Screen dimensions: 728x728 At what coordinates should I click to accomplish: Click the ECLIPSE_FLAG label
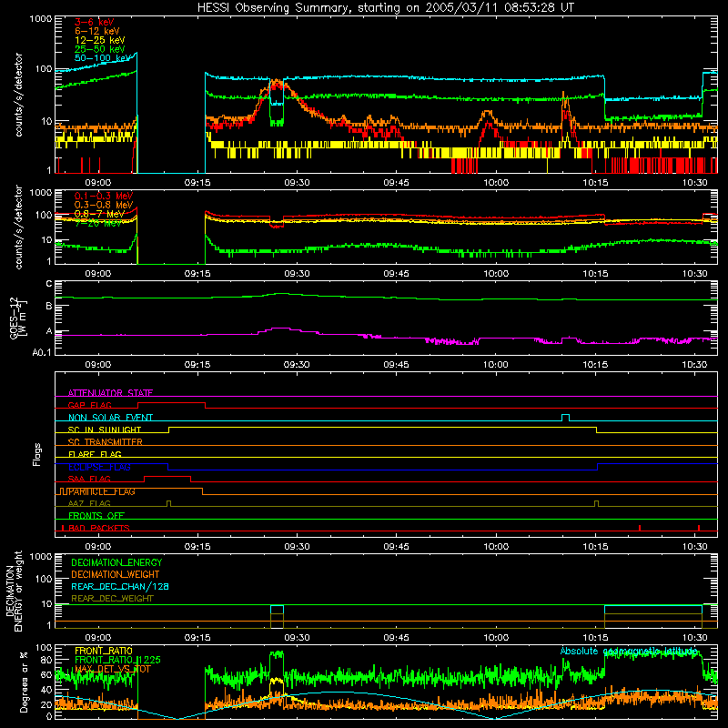(99, 467)
